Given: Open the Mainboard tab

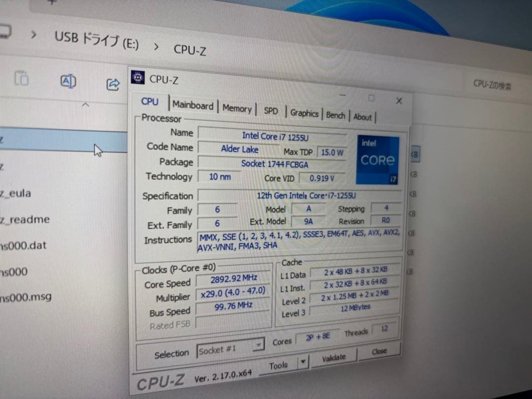Looking at the screenshot, I should (x=193, y=105).
